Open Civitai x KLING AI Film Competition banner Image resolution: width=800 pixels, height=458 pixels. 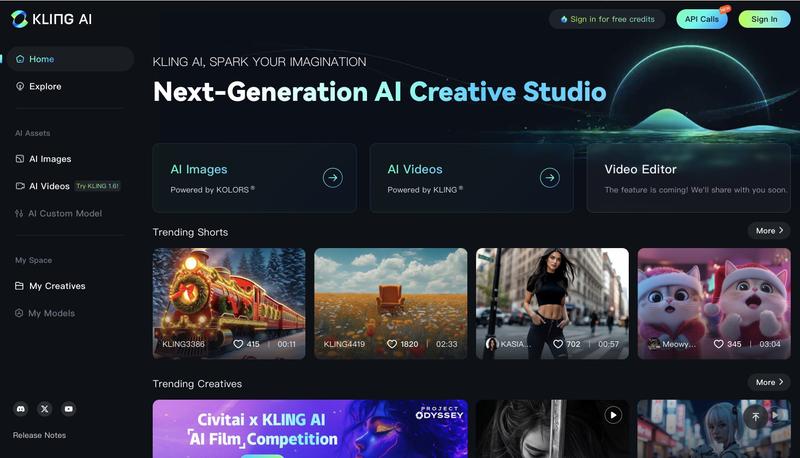coord(310,429)
